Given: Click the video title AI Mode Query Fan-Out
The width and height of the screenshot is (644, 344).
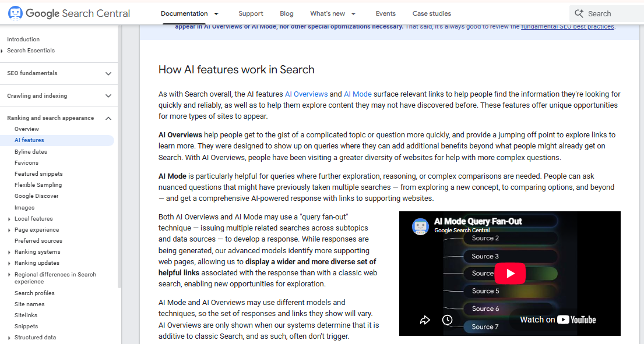Looking at the screenshot, I should click(x=478, y=221).
